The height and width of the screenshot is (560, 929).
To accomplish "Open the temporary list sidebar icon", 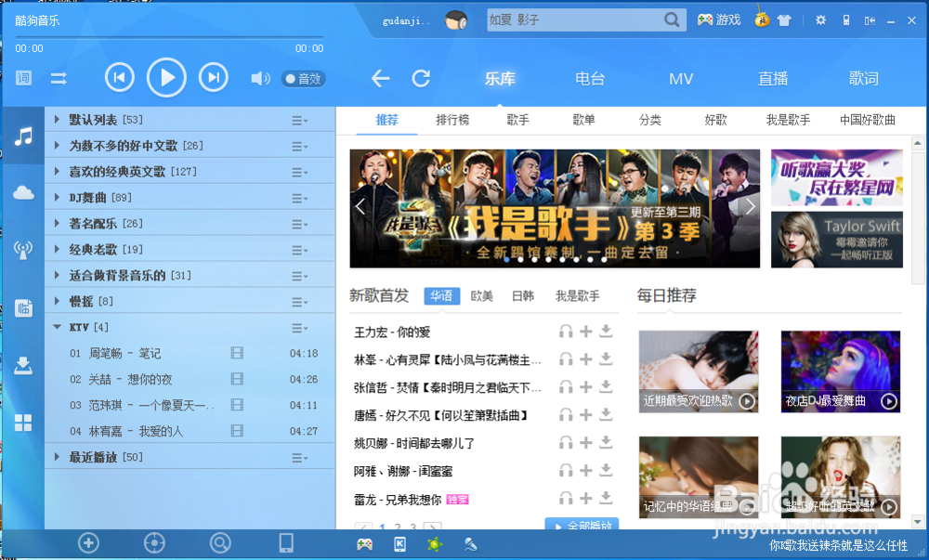I will pyautogui.click(x=23, y=307).
